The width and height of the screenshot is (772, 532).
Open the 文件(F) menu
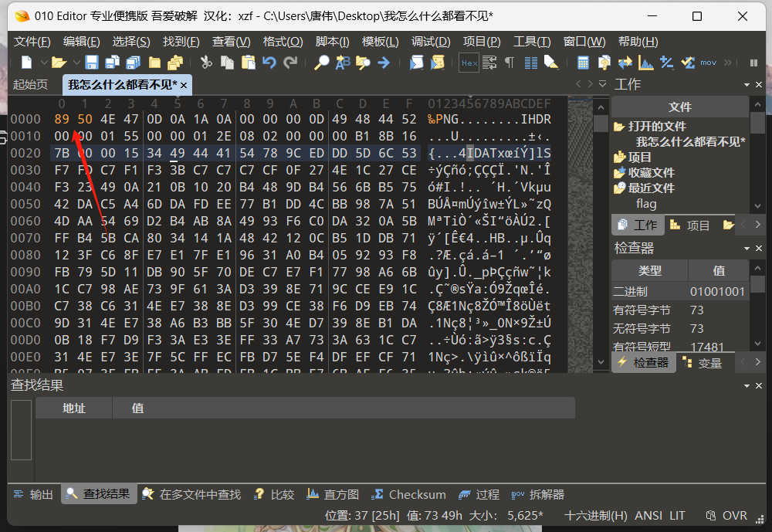click(x=32, y=42)
